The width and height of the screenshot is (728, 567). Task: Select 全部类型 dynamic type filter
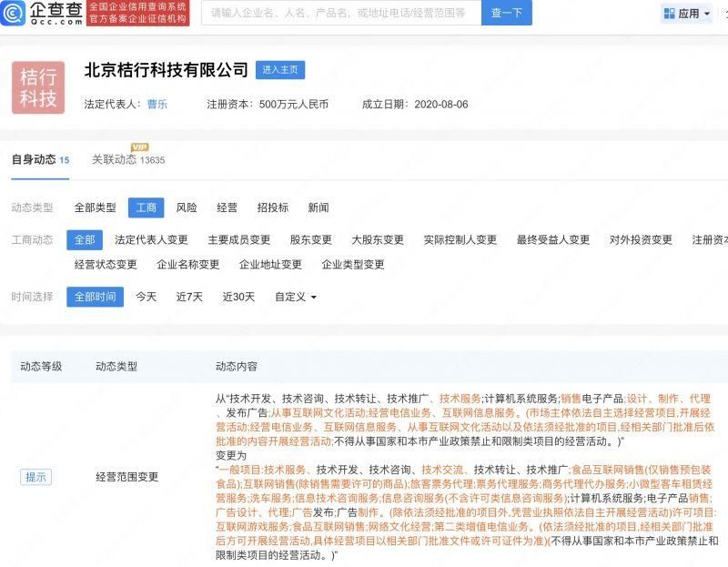pos(96,208)
